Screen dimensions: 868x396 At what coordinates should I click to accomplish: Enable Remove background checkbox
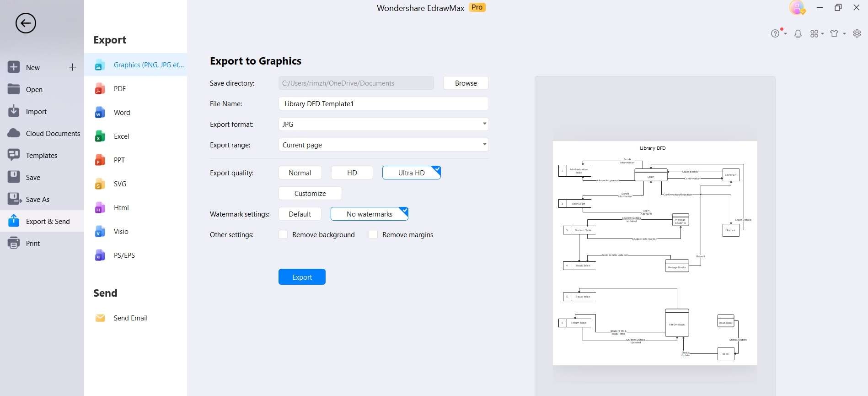284,235
